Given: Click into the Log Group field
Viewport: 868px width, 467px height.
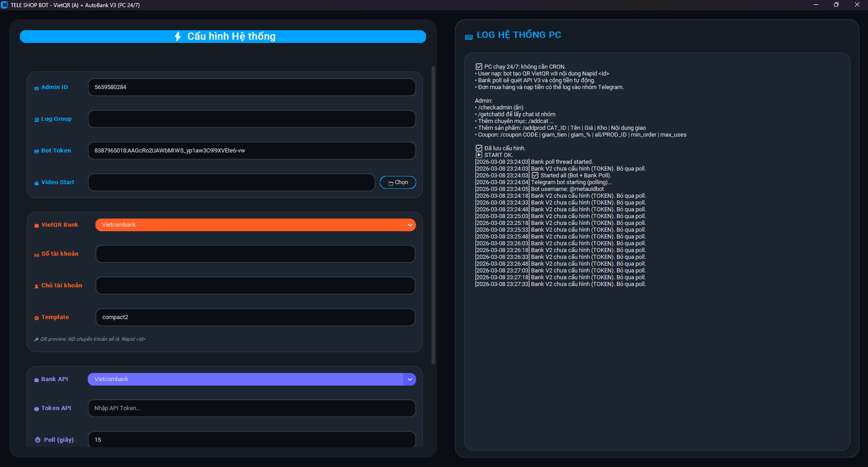Looking at the screenshot, I should 252,119.
